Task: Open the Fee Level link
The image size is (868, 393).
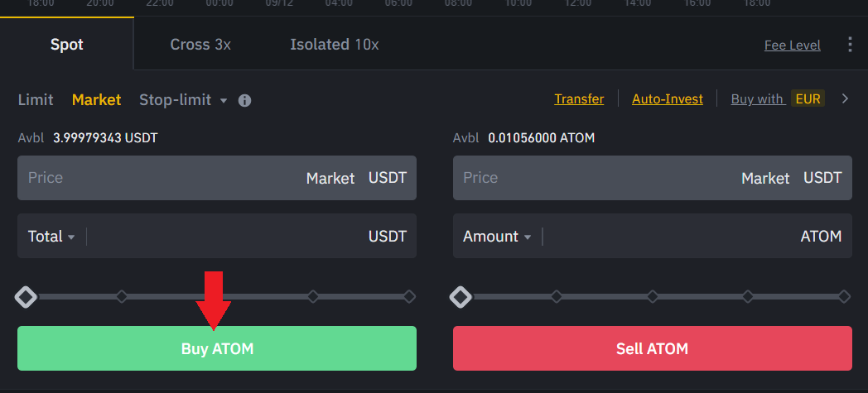Action: (x=792, y=46)
